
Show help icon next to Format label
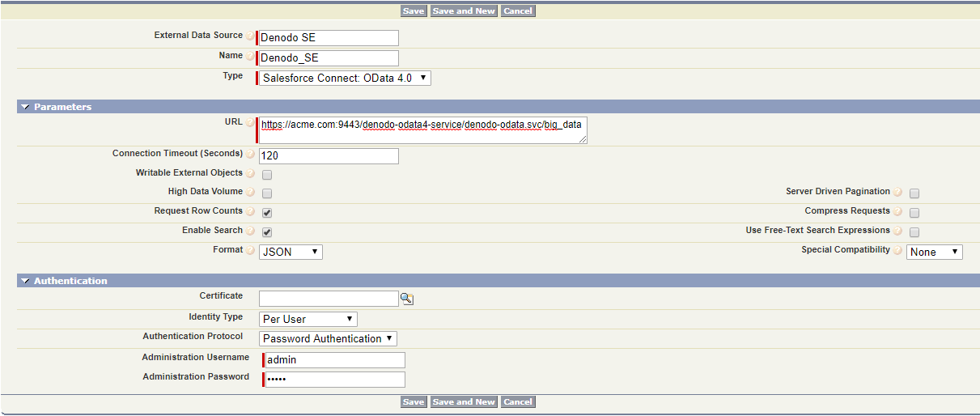point(250,251)
